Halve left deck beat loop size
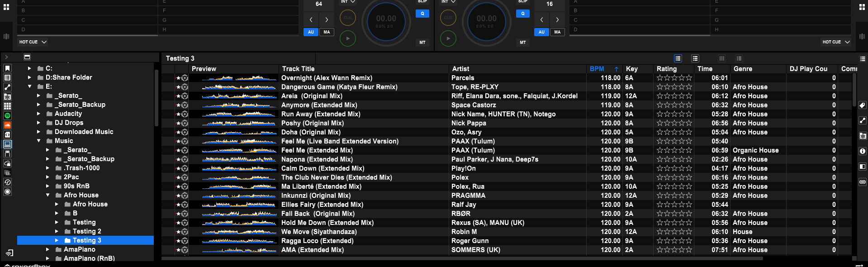 tap(311, 19)
